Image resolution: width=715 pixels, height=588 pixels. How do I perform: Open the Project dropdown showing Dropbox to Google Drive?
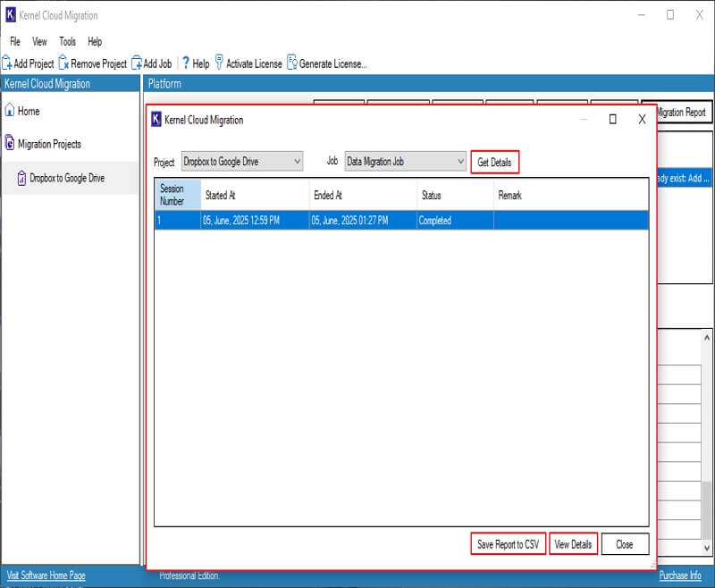pos(297,162)
